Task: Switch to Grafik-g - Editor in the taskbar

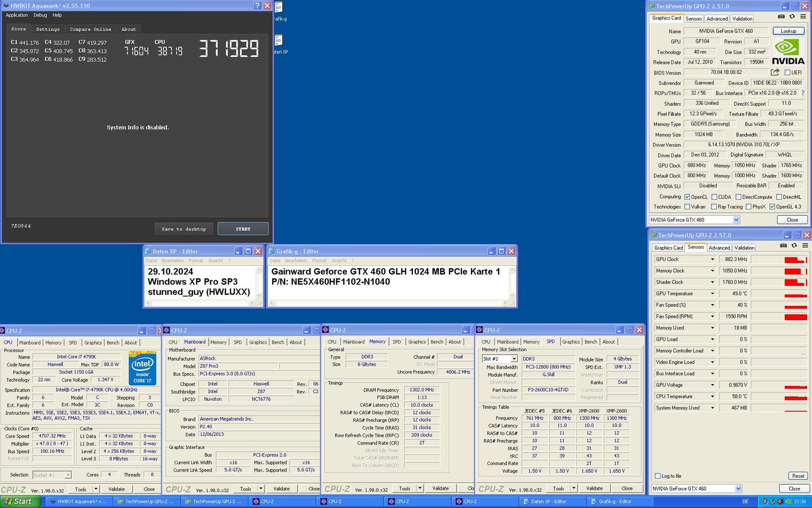Action: 619,501
